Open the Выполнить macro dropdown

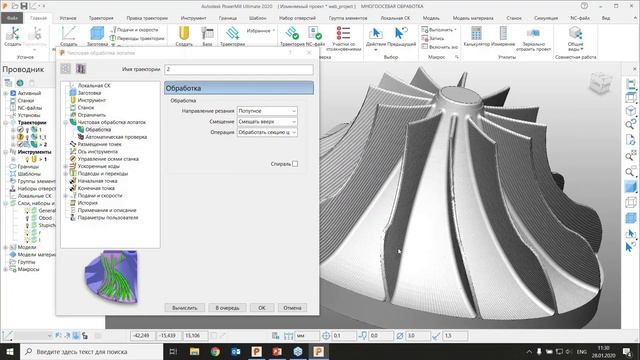(x=439, y=30)
